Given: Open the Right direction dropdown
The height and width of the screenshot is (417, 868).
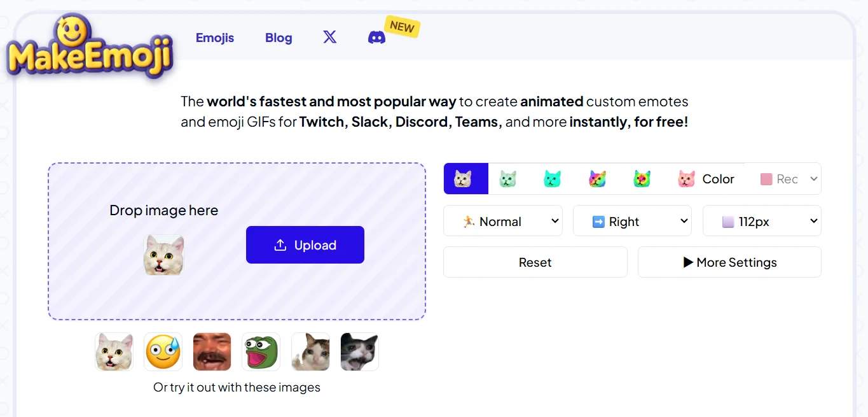Looking at the screenshot, I should pyautogui.click(x=632, y=221).
